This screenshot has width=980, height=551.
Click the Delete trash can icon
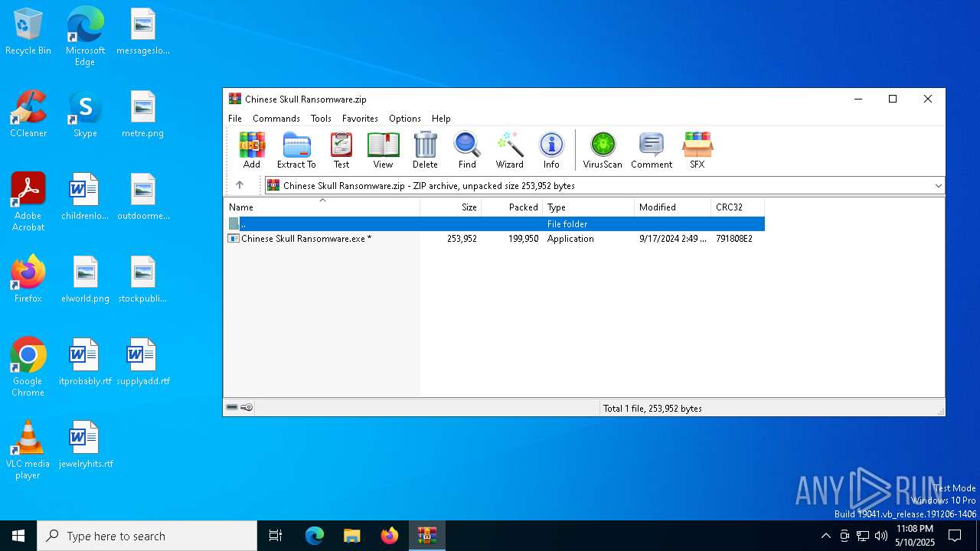tap(425, 150)
